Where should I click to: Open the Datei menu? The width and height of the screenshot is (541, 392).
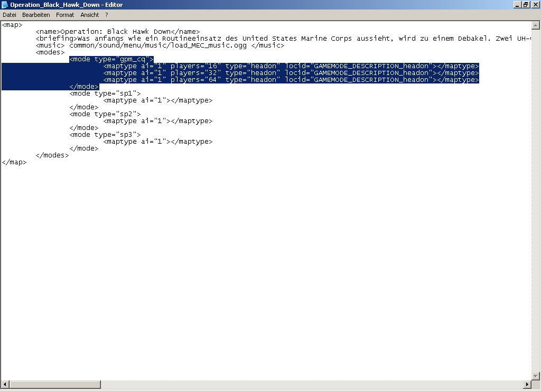tap(10, 15)
